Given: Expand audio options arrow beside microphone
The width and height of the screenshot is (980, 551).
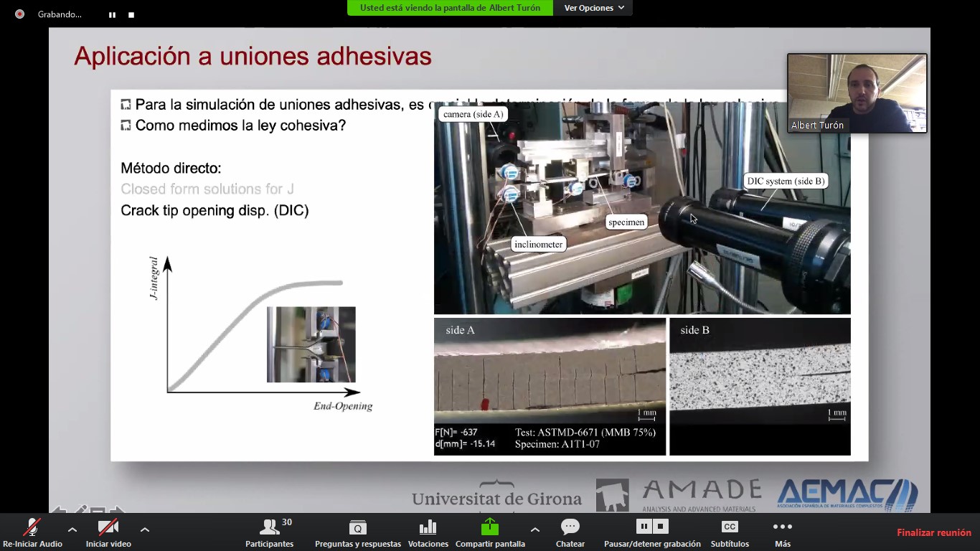Looking at the screenshot, I should point(72,529).
